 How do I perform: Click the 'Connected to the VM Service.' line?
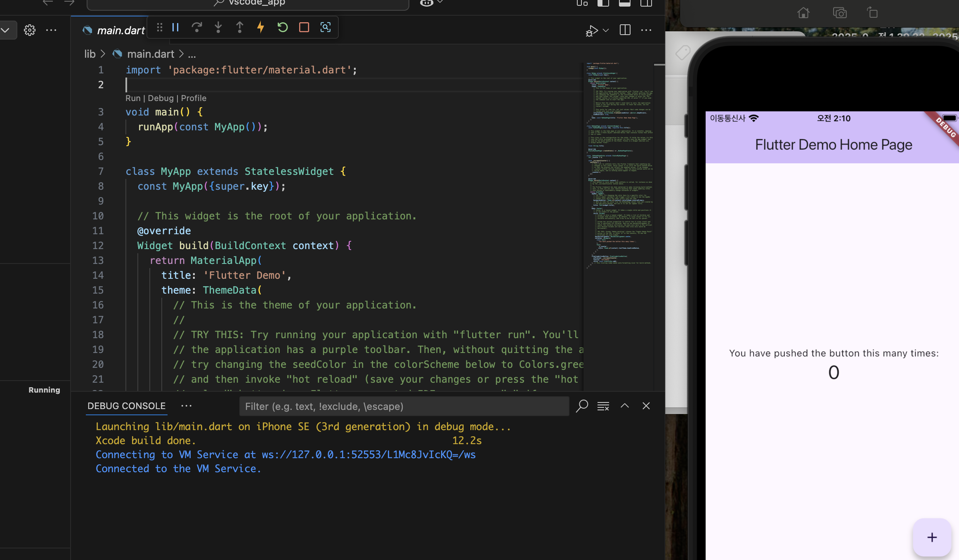tap(178, 468)
